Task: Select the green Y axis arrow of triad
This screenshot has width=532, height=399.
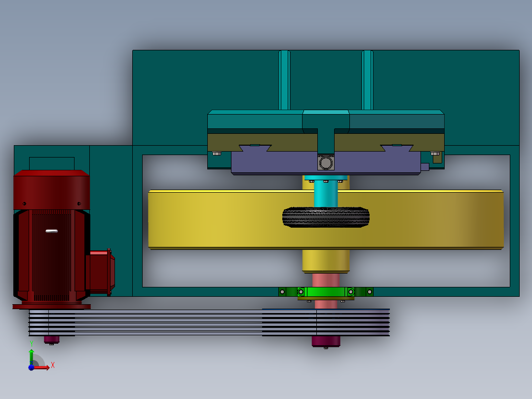Action: pos(31,357)
